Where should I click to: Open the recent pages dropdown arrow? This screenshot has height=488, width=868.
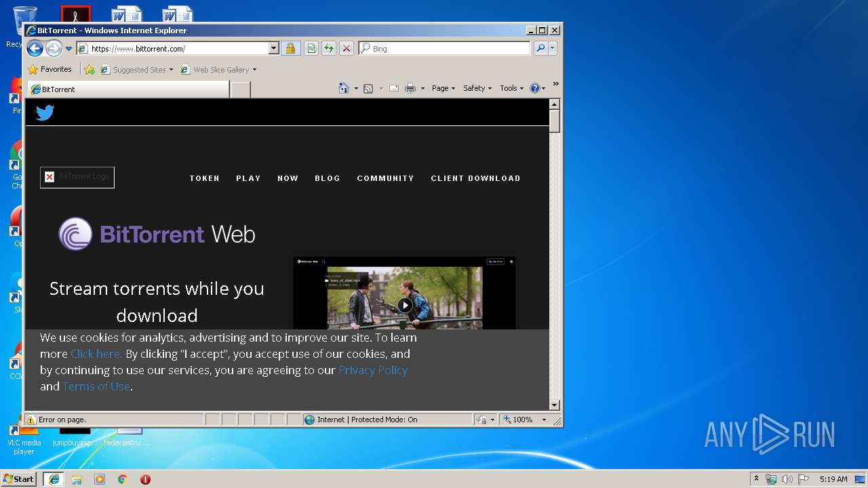click(68, 49)
